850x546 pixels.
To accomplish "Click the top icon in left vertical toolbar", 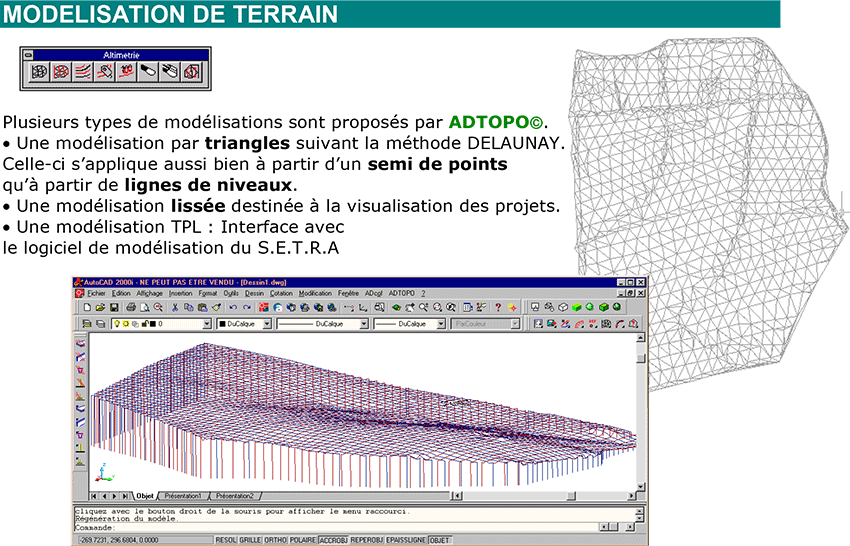I will pyautogui.click(x=80, y=343).
